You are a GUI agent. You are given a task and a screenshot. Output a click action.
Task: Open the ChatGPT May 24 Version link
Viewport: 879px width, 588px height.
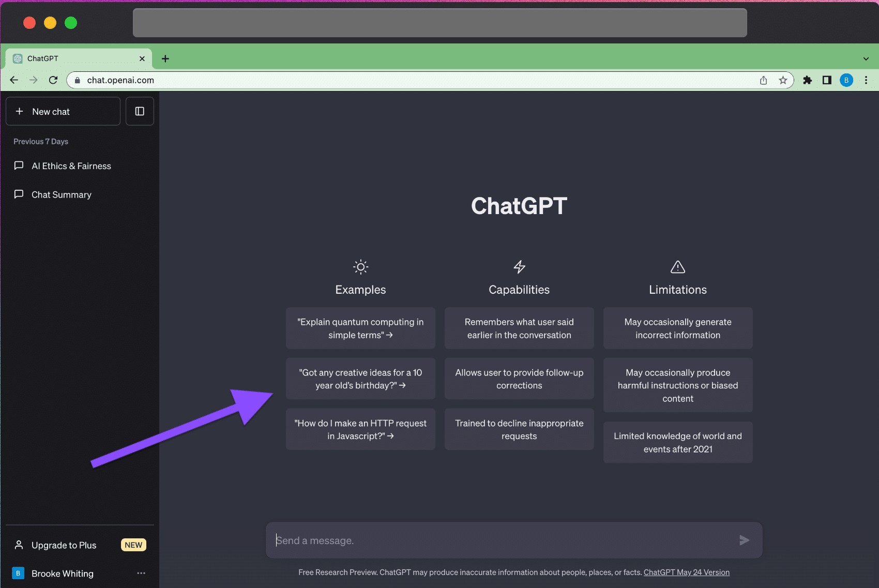point(687,572)
